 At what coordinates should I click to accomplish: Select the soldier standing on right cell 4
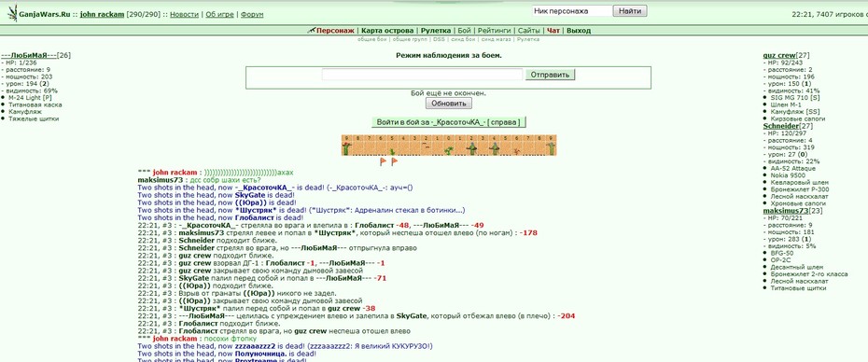(494, 148)
